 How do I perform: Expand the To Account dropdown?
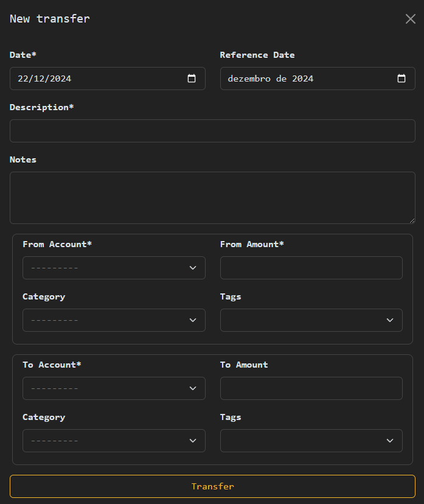click(114, 388)
